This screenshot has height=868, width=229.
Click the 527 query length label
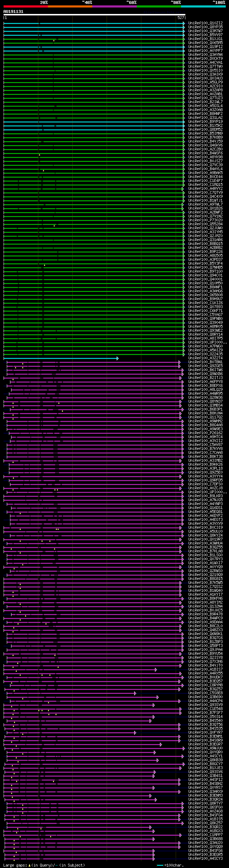coord(181,18)
